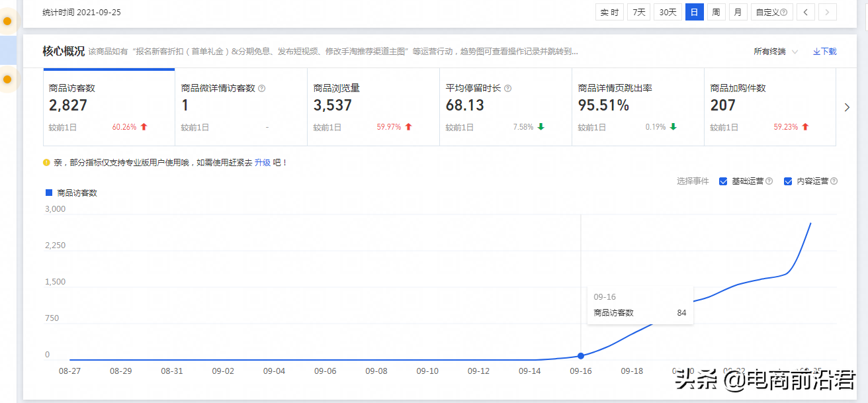
Task: Click the 升级 upgrade link
Action: point(263,162)
